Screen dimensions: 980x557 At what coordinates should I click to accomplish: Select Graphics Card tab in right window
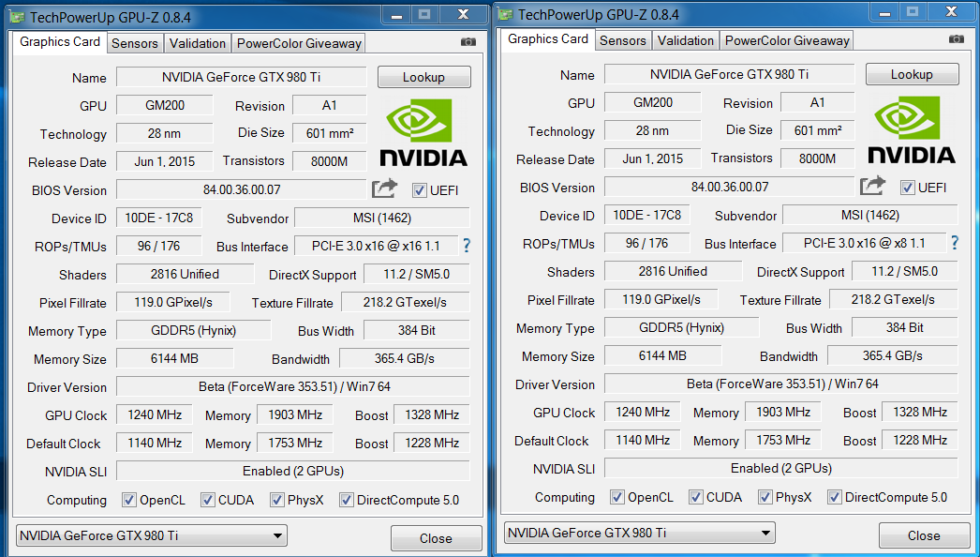[x=547, y=38]
